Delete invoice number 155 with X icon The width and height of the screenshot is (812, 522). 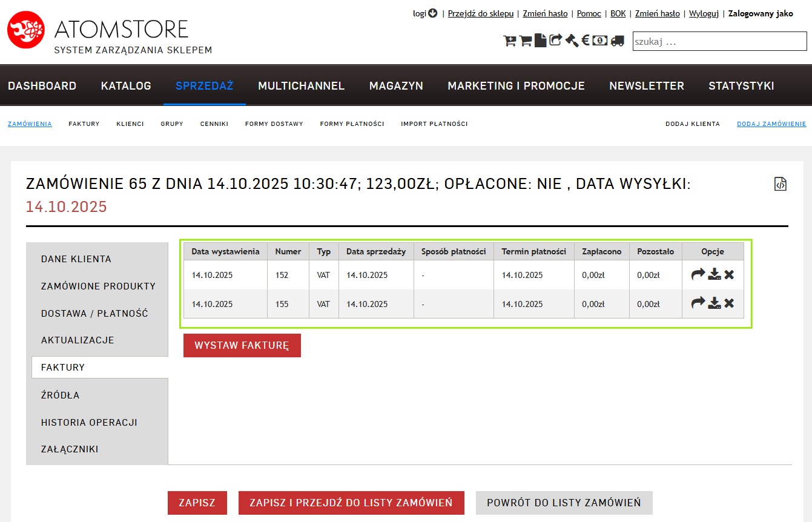729,303
